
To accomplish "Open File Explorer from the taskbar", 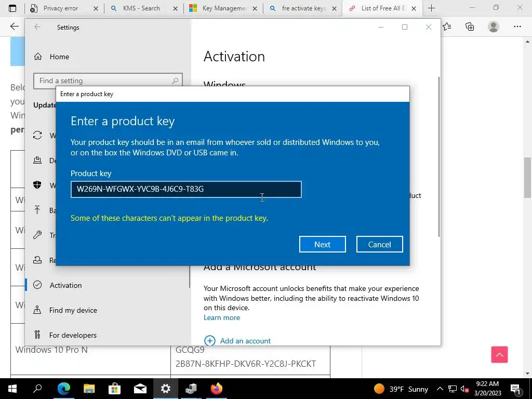I will click(x=89, y=389).
